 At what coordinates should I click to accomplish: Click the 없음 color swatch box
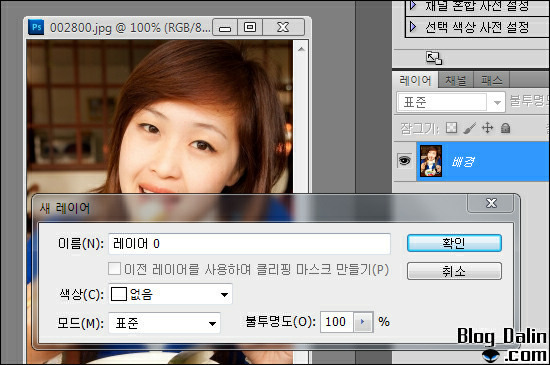click(x=119, y=294)
